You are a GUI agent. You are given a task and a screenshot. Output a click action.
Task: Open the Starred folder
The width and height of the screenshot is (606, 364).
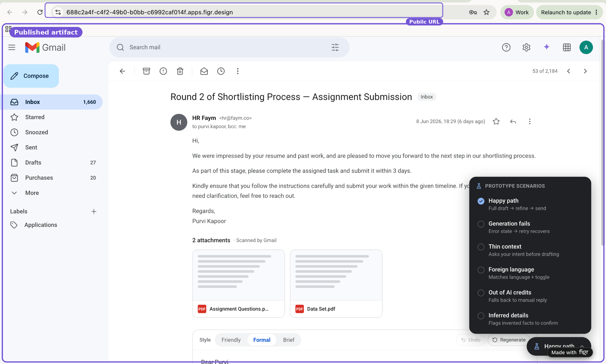pyautogui.click(x=52, y=117)
